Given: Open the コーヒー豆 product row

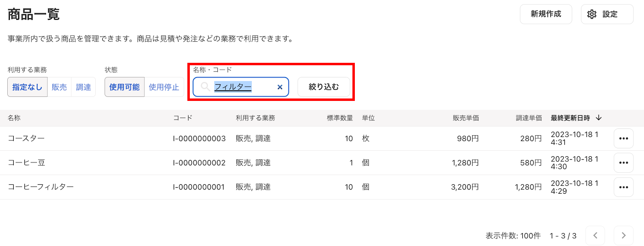Looking at the screenshot, I should click(x=322, y=163).
